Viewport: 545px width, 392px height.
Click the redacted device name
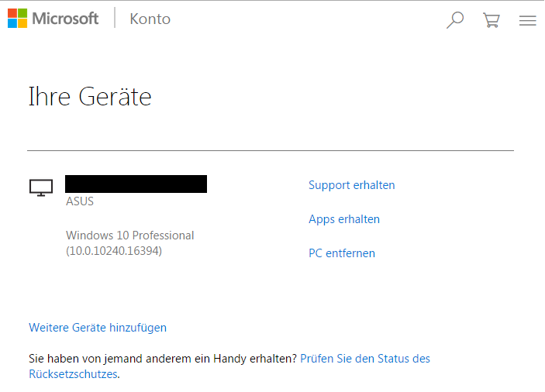136,184
